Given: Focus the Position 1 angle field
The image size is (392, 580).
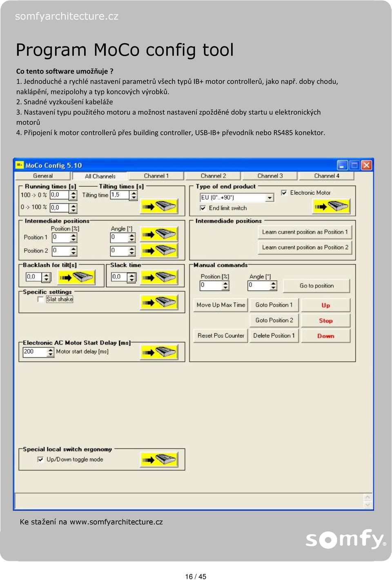Looking at the screenshot, I should click(x=120, y=237).
